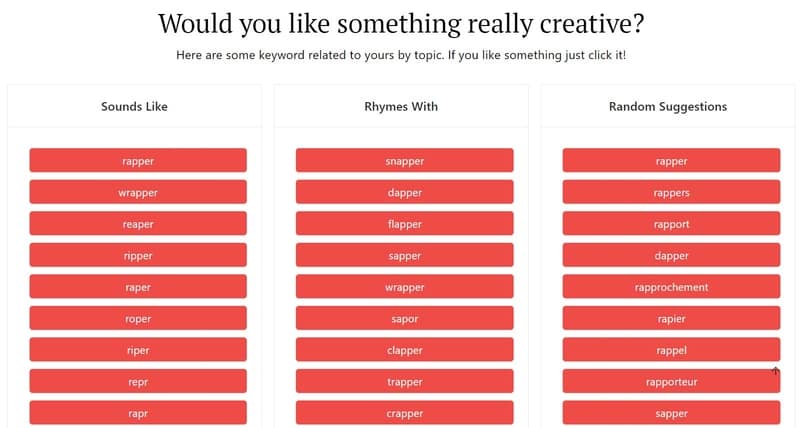
Task: Choose the "repr" button
Action: point(138,382)
